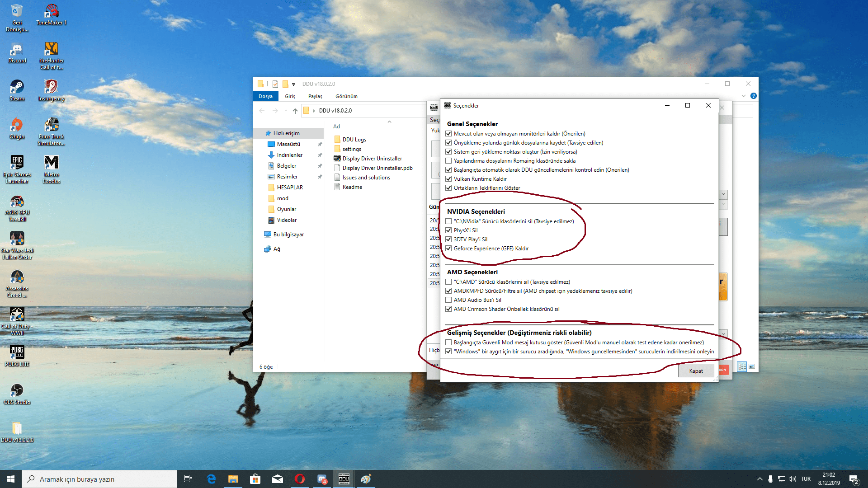Switch to DDU app in the taskbar
The height and width of the screenshot is (488, 868).
(x=344, y=479)
